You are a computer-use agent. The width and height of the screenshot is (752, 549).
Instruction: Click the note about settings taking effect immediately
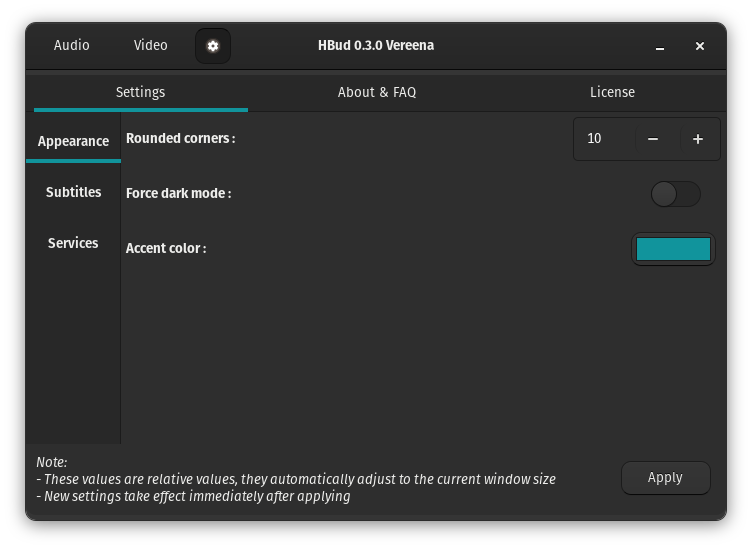(193, 496)
